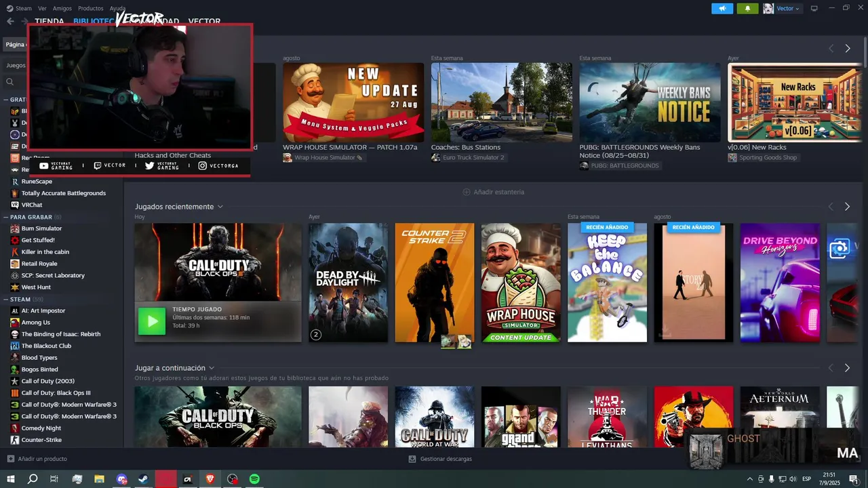
Task: Open Drive Beyond Horizons game cover
Action: coord(780,283)
